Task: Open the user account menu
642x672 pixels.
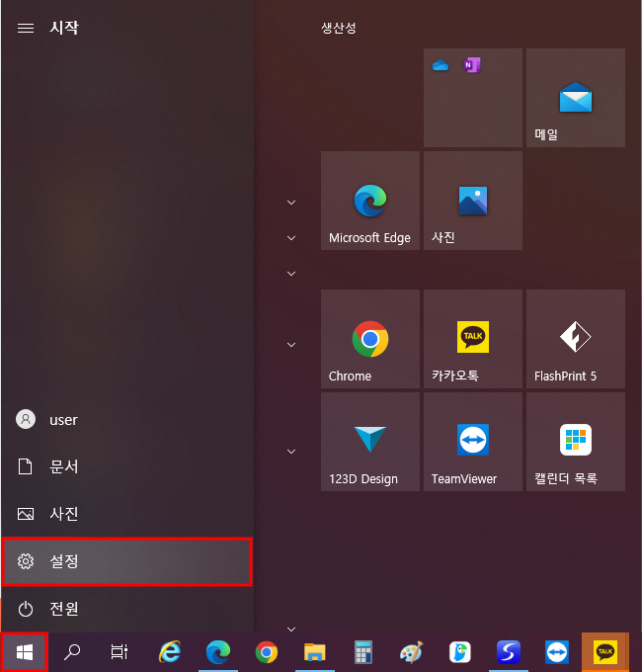Action: tap(127, 420)
